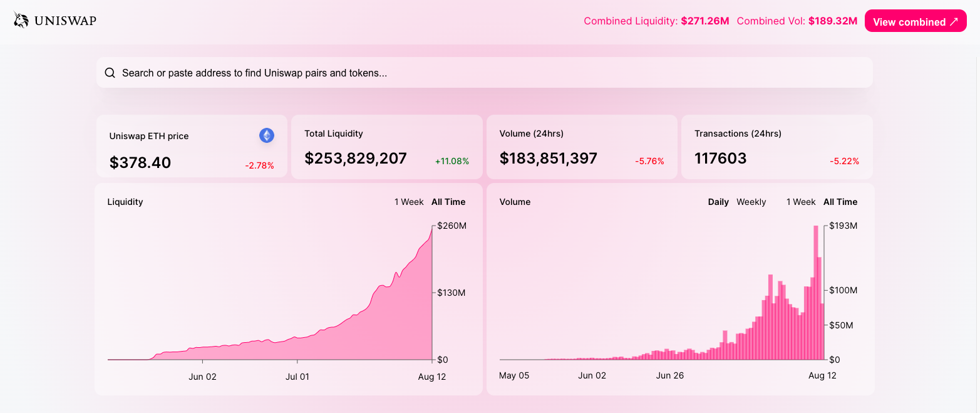
Task: Click the Total Liquidity card label
Action: (x=334, y=133)
